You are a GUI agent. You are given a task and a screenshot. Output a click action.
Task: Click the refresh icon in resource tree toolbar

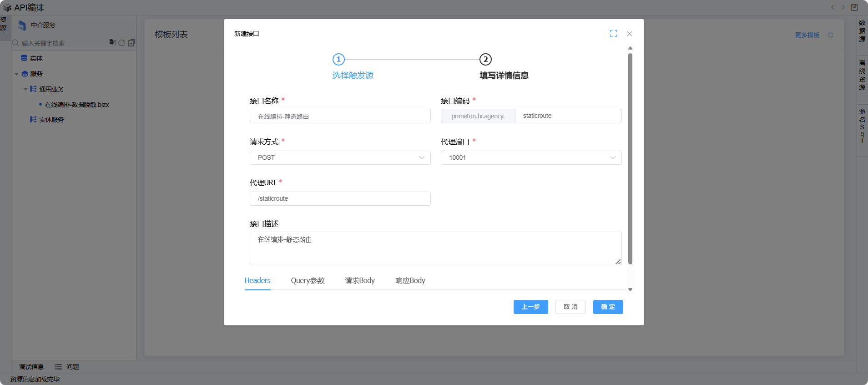coord(121,43)
